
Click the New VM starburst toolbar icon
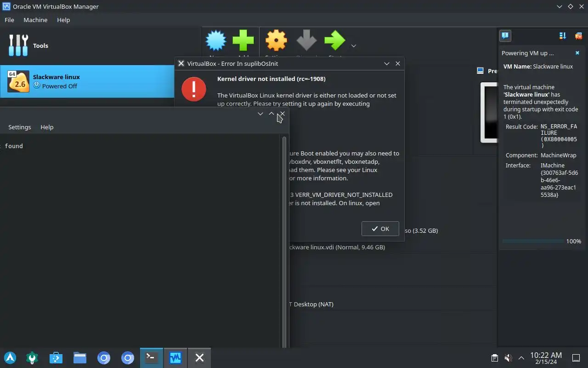coord(216,40)
